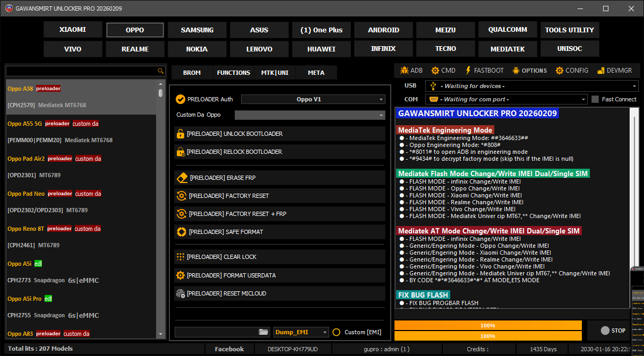The width and height of the screenshot is (644, 356).
Task: Click the ADB bug icon
Action: tap(404, 71)
